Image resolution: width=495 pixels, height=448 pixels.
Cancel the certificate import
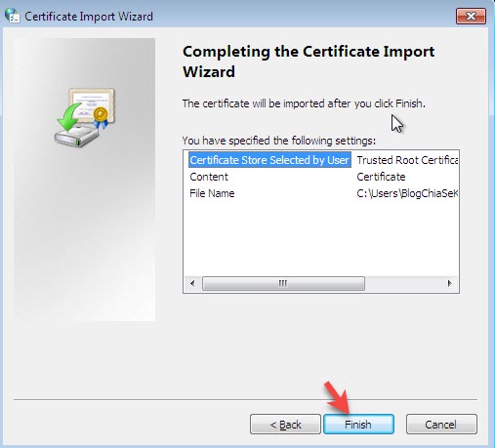441,425
